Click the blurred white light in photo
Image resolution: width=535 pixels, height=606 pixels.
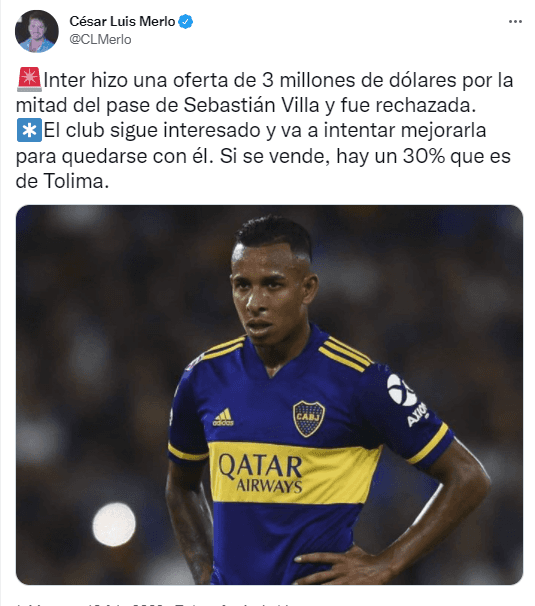click(114, 524)
